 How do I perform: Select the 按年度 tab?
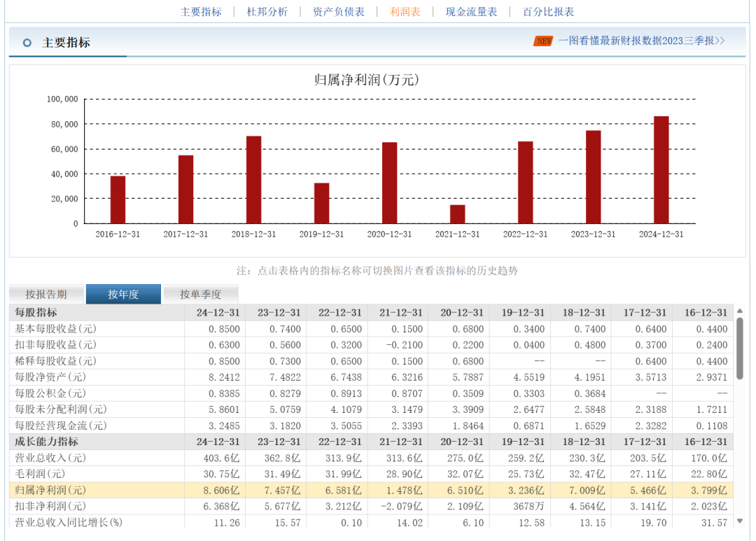(x=123, y=295)
